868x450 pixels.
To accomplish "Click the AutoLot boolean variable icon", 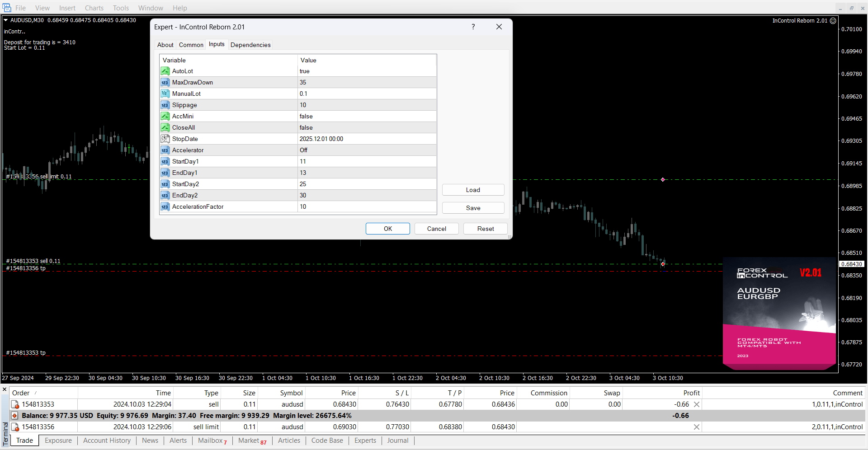I will point(165,71).
